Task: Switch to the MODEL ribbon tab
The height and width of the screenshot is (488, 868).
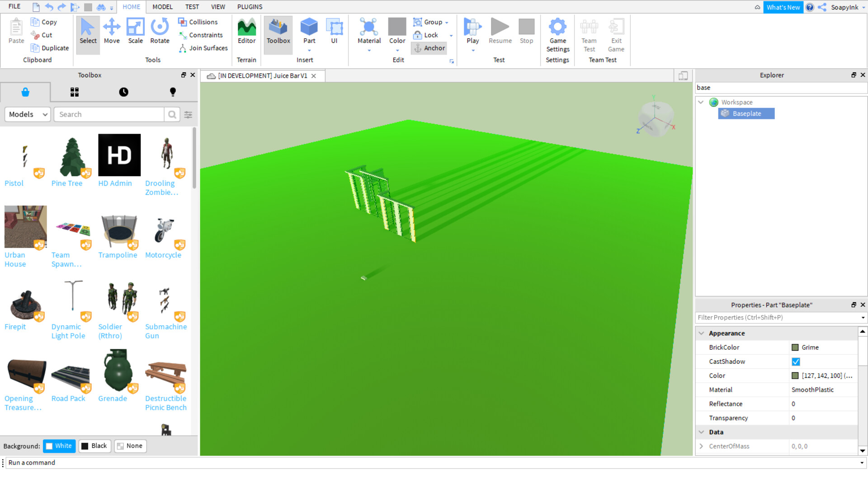Action: pyautogui.click(x=162, y=7)
